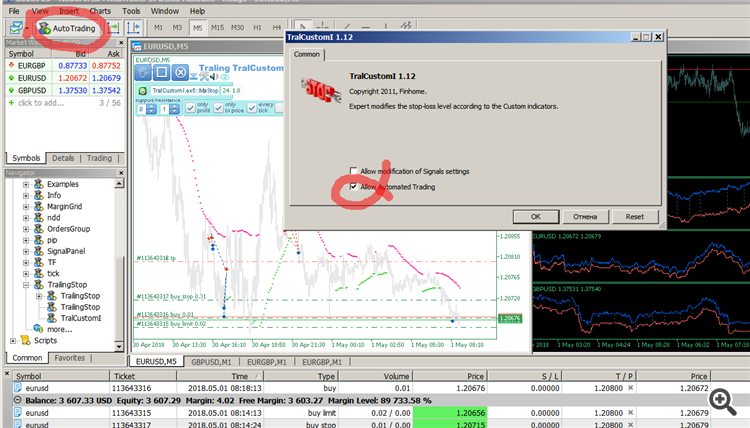Open the Tools menu

click(x=131, y=11)
